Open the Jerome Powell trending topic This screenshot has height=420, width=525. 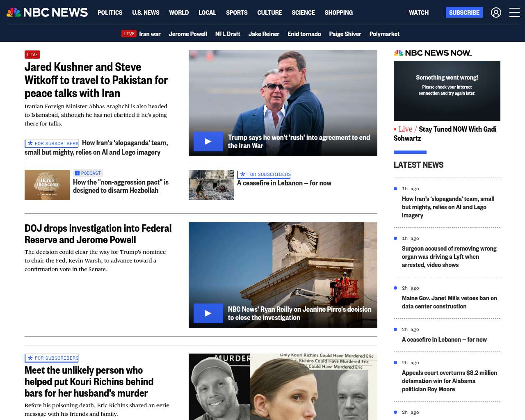coord(187,34)
